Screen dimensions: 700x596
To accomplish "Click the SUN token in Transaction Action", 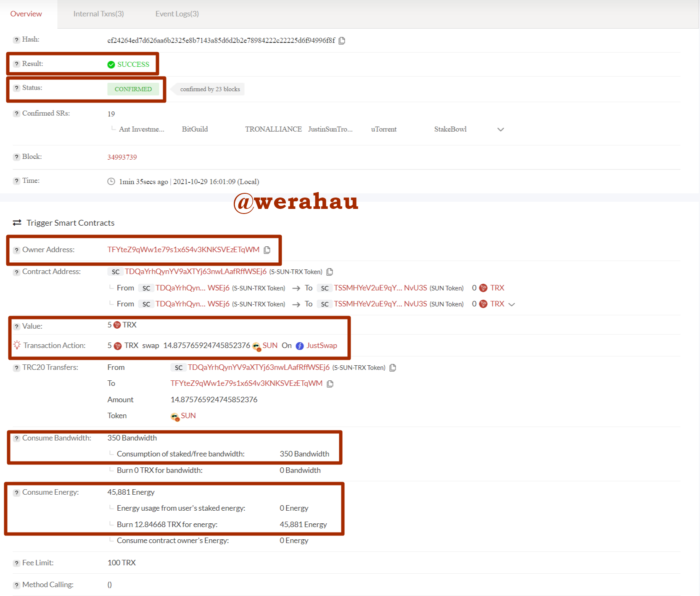I will 270,345.
